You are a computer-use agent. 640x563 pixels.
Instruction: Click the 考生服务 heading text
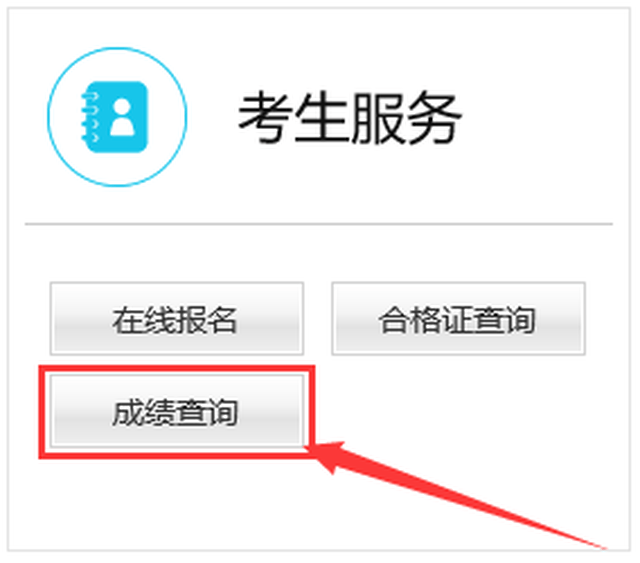point(350,118)
